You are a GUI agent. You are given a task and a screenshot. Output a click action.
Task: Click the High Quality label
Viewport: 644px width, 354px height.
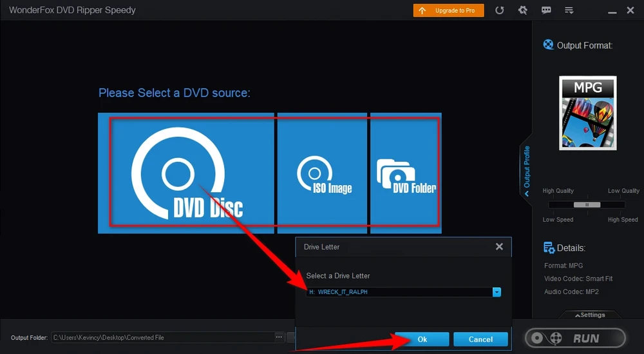(558, 191)
